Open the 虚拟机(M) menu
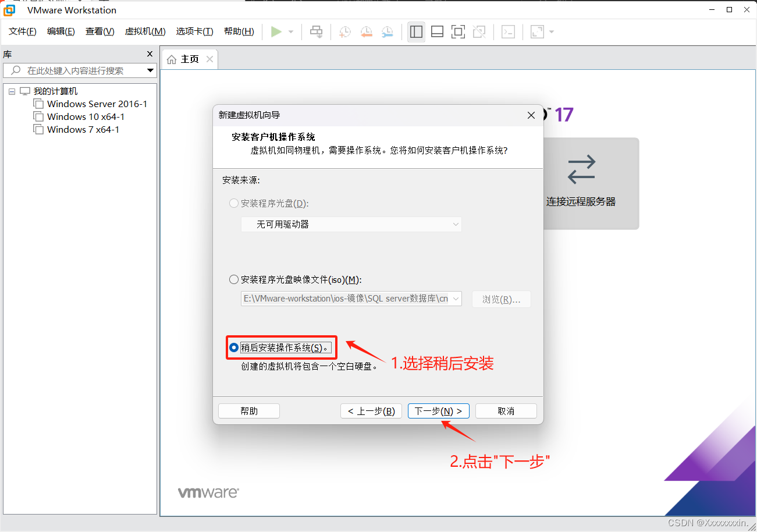This screenshot has width=757, height=532. click(145, 31)
